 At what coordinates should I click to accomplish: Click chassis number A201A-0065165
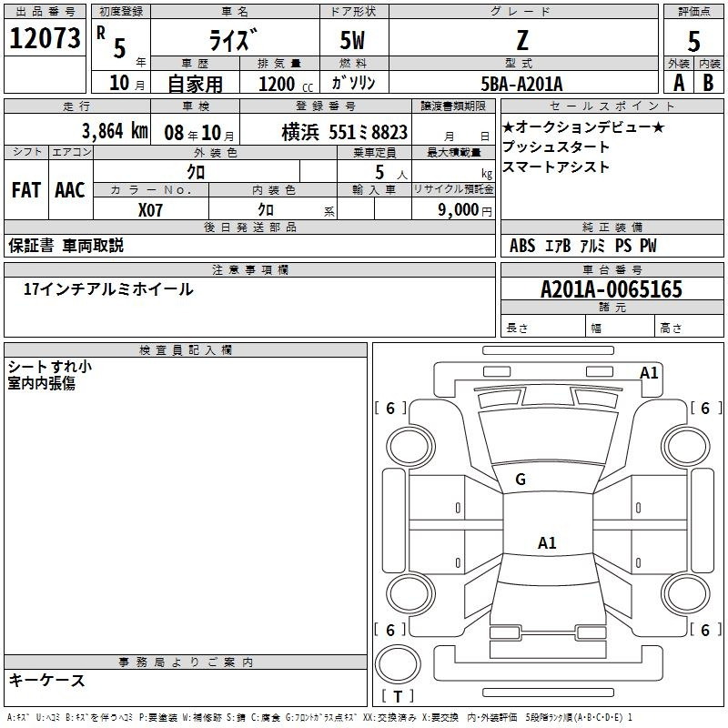tap(612, 289)
